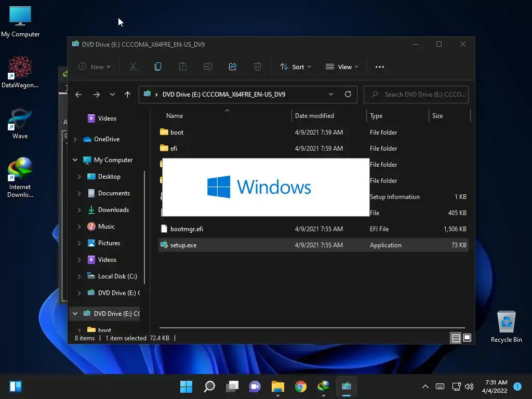Open the Chat app on taskbar

(x=255, y=387)
